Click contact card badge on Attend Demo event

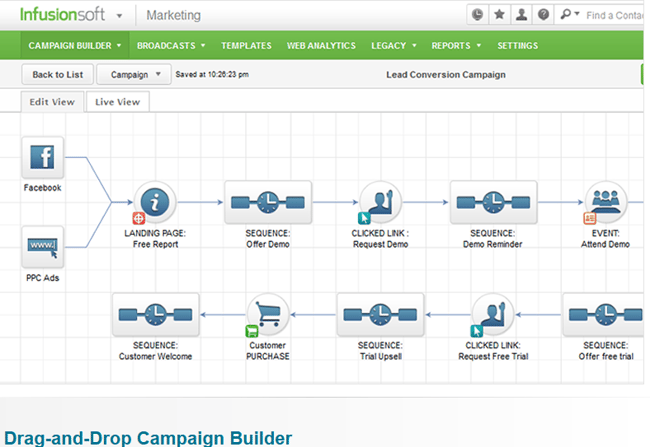pyautogui.click(x=589, y=218)
